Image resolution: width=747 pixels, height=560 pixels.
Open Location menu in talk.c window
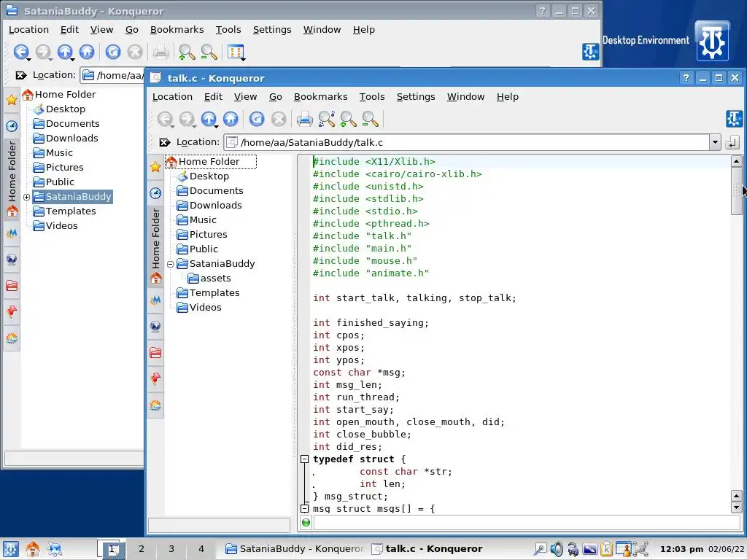(x=172, y=97)
